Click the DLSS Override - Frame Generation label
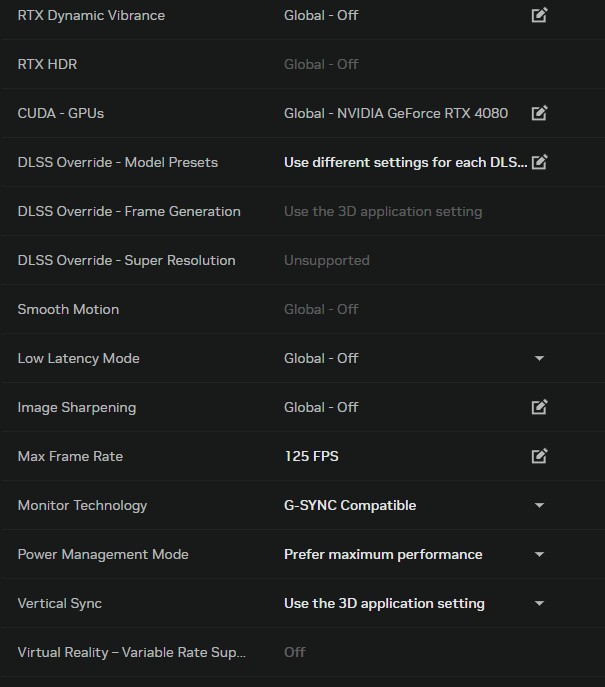The width and height of the screenshot is (605, 687). click(129, 211)
